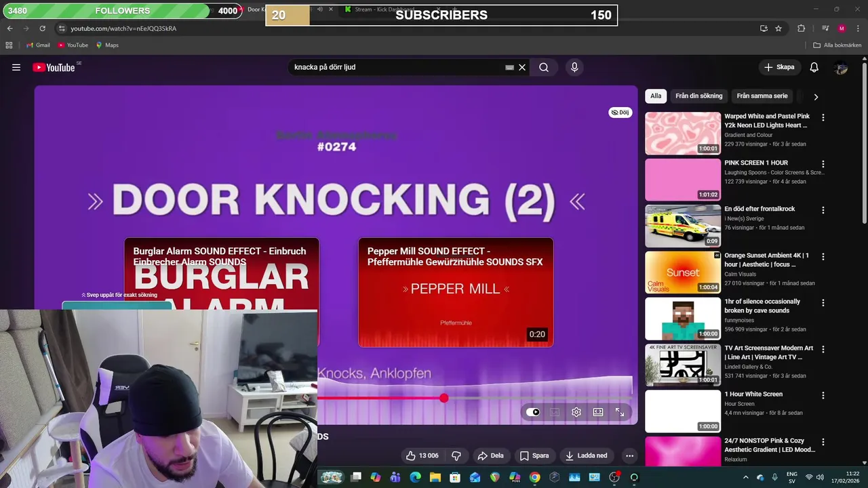
Task: Open Chrome three-dot menu
Action: [x=858, y=28]
